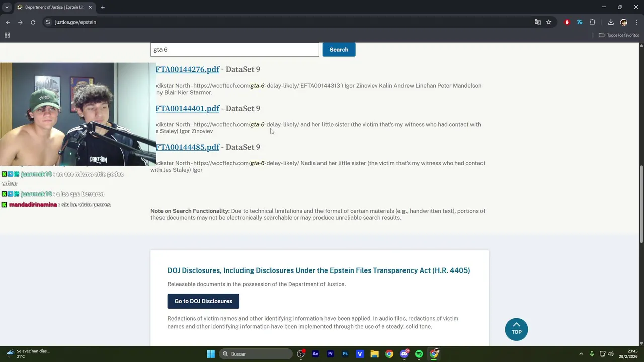This screenshot has width=644, height=362.
Task: Open the Chrome extensions puzzle menu
Action: [x=592, y=22]
